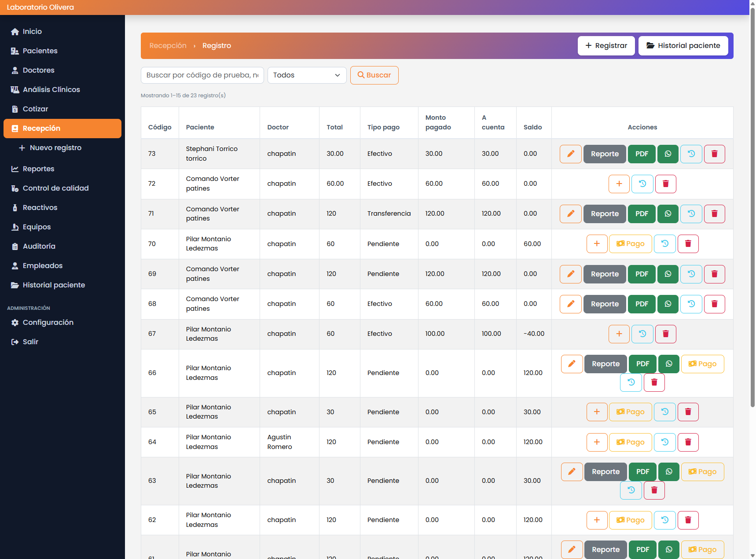Click WhatsApp icon for record 66

[x=668, y=364]
